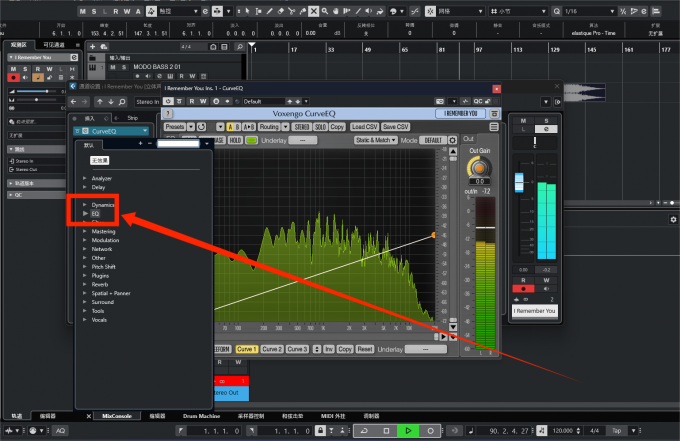680x441 pixels.
Task: Click the transport cycle loop icon
Action: coord(364,431)
